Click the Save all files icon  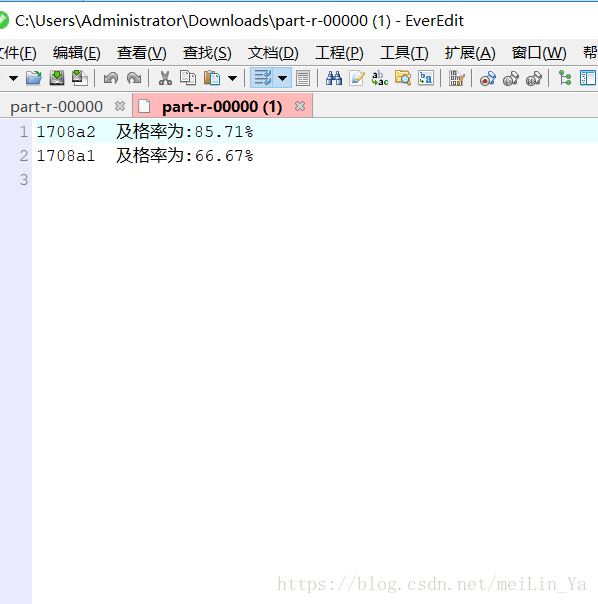point(80,78)
